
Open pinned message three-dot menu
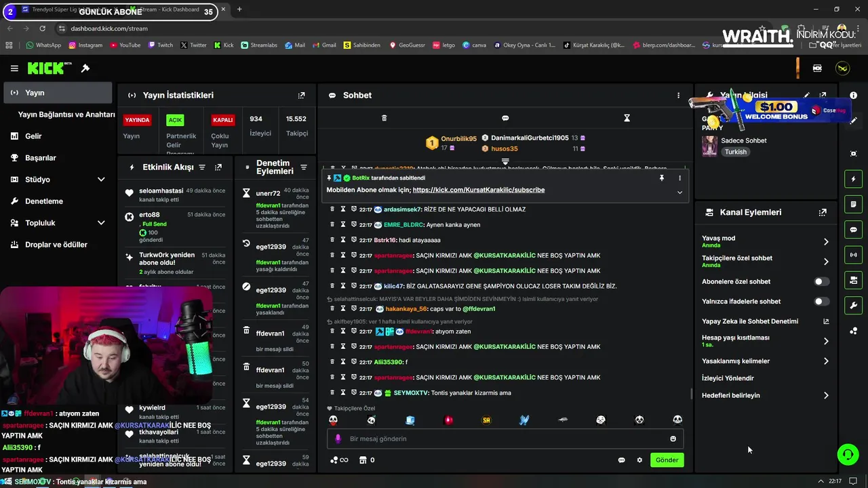(679, 178)
